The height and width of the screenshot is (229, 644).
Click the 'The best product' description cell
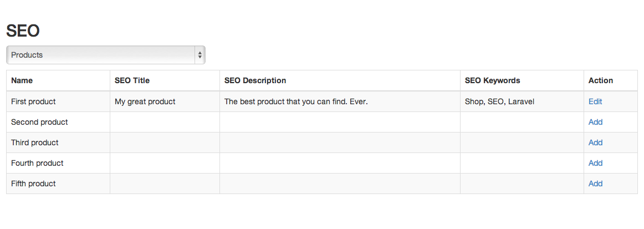296,101
